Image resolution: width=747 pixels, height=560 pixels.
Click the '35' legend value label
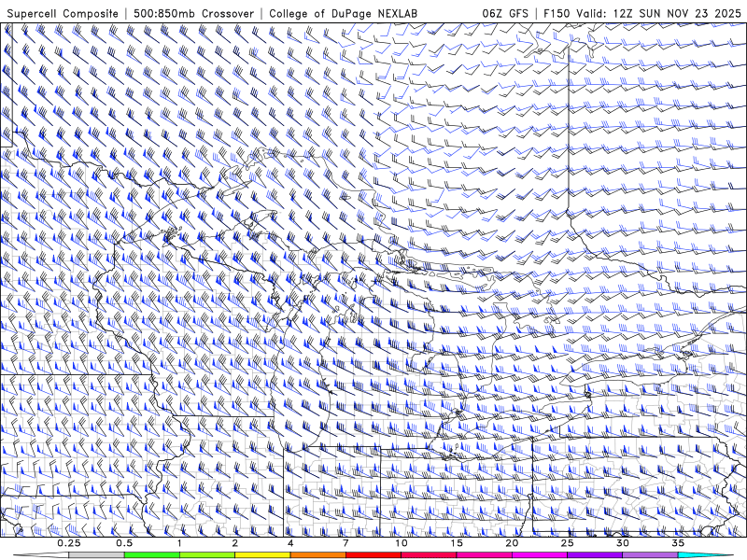pyautogui.click(x=679, y=543)
